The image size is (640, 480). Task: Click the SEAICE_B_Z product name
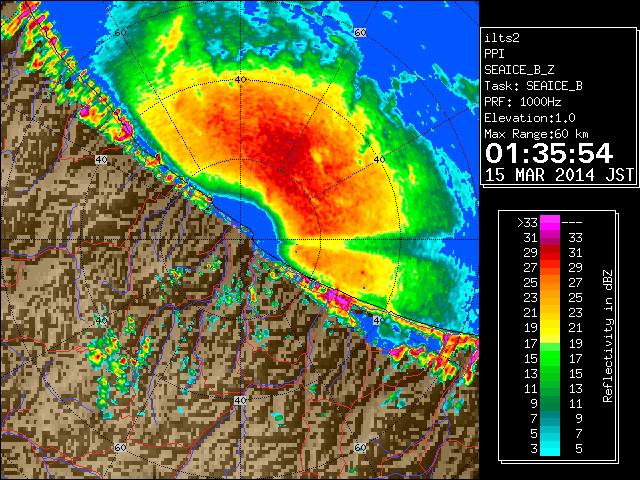click(519, 70)
